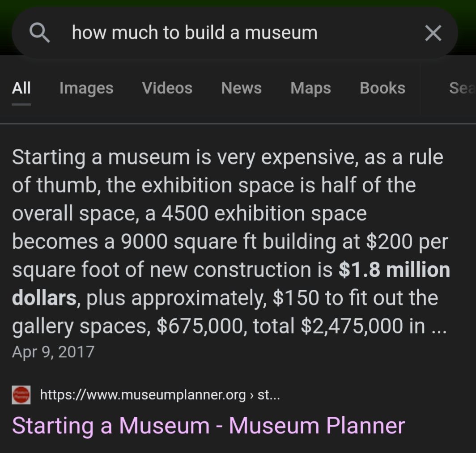Switch to the Images tab
476x453 pixels.
(x=86, y=88)
